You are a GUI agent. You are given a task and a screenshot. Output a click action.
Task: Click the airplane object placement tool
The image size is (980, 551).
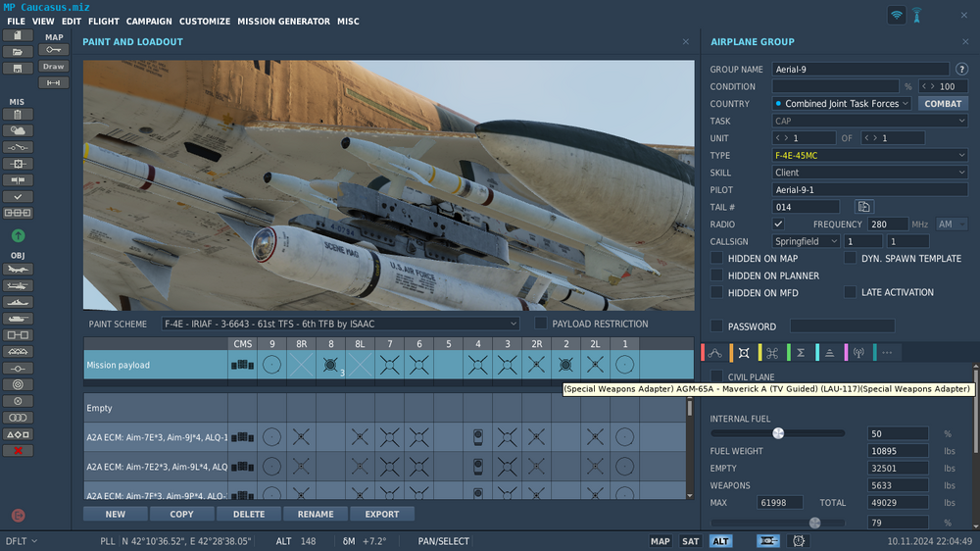pyautogui.click(x=18, y=268)
